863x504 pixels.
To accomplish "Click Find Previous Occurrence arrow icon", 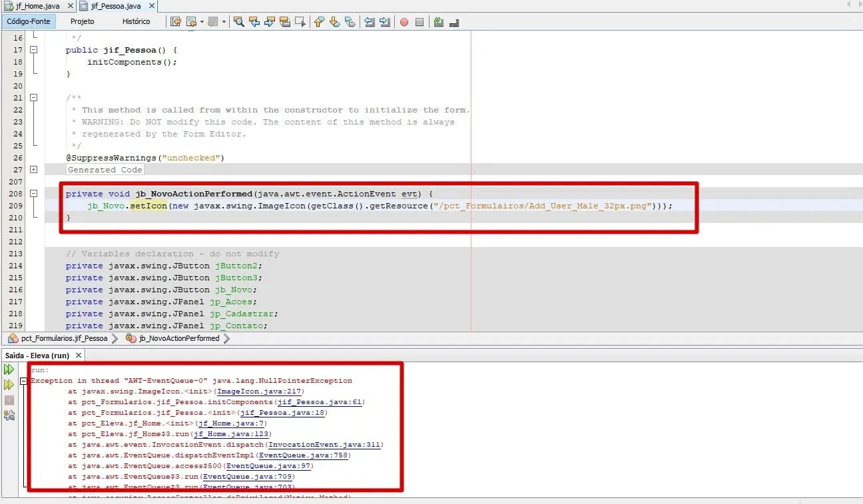I will pyautogui.click(x=254, y=22).
